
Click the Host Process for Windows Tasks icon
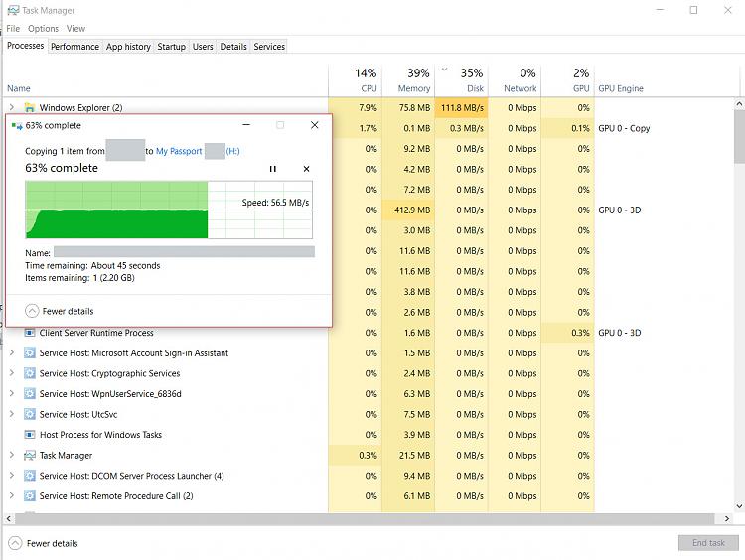click(30, 435)
